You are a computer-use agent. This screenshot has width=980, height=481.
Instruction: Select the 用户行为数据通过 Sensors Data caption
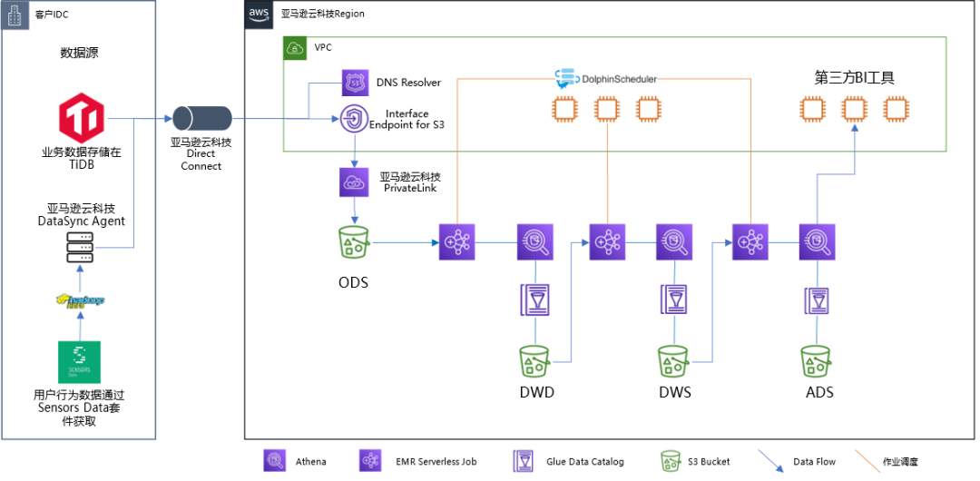click(x=78, y=407)
